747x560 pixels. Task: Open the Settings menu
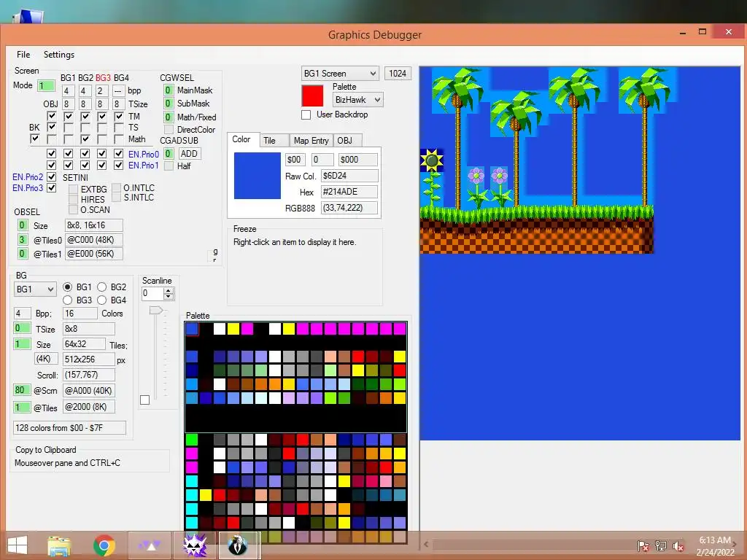[x=59, y=54]
